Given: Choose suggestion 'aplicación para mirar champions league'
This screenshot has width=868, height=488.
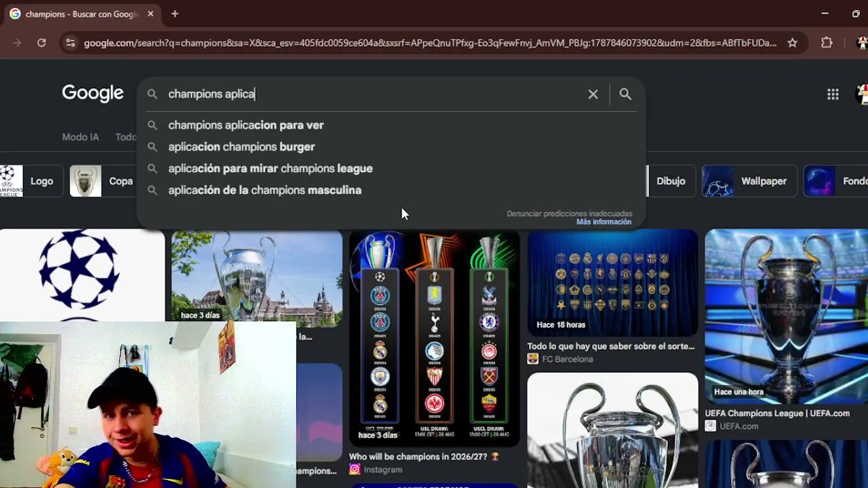Looking at the screenshot, I should (390, 169).
